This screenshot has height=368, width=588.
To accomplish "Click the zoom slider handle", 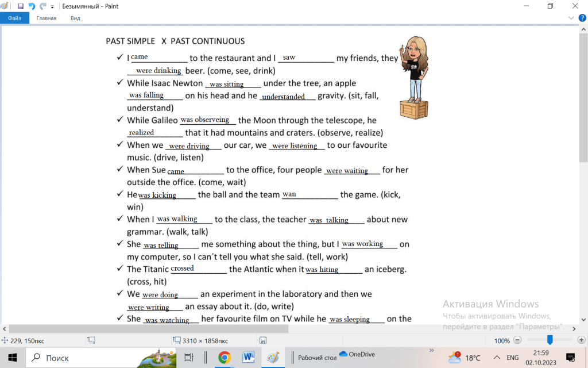I will pyautogui.click(x=550, y=340).
